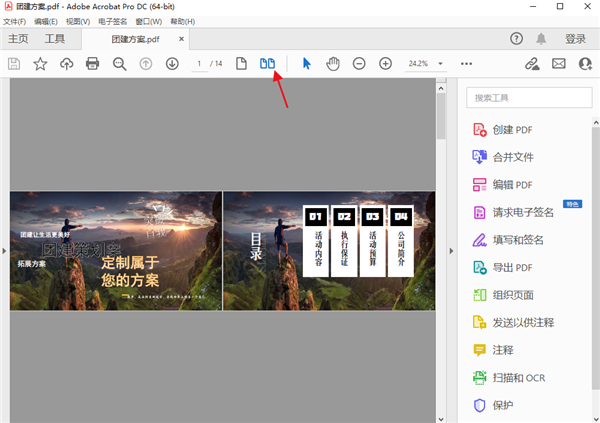Open the 编辑 PDF tool

click(511, 185)
